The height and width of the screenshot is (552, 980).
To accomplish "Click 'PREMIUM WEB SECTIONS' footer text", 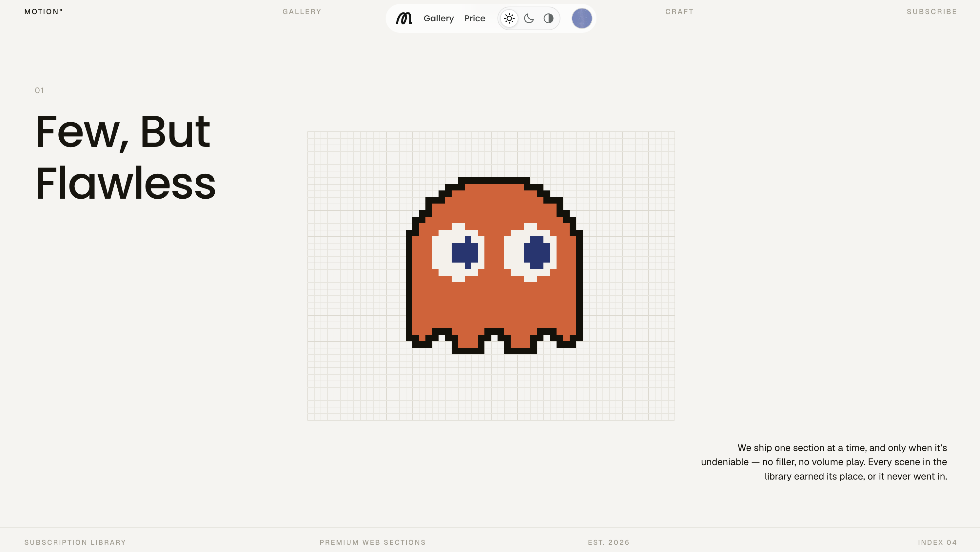I will (372, 542).
